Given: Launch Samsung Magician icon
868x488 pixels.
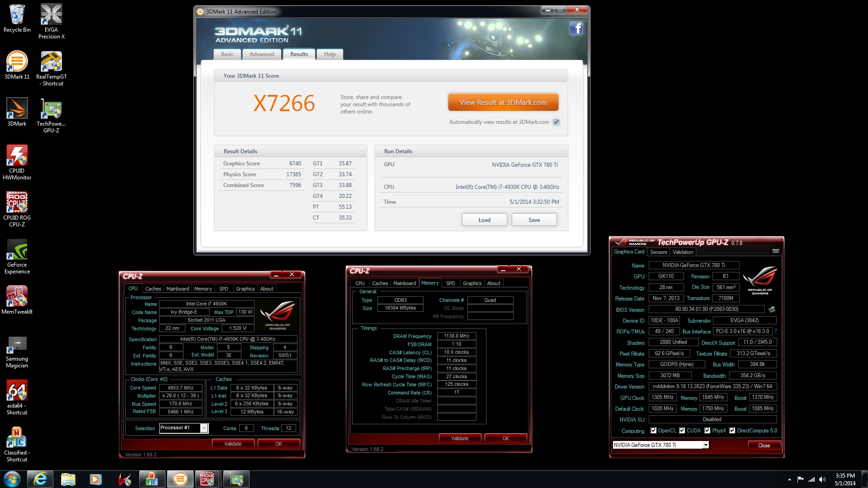Looking at the screenshot, I should (x=17, y=352).
